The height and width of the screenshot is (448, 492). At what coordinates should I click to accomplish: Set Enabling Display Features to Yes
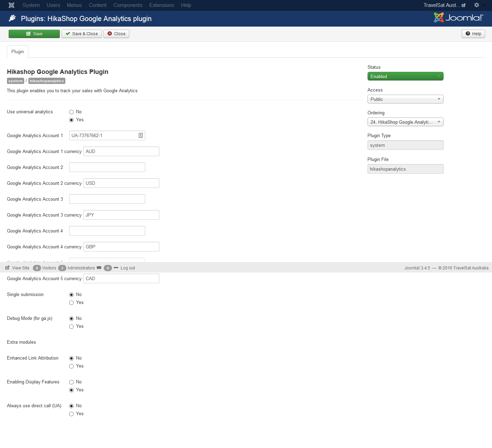72,390
